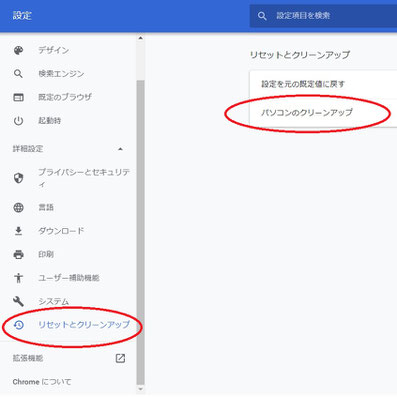Click the privacy shield icon
Screen dimensions: 397x397
pyautogui.click(x=18, y=178)
